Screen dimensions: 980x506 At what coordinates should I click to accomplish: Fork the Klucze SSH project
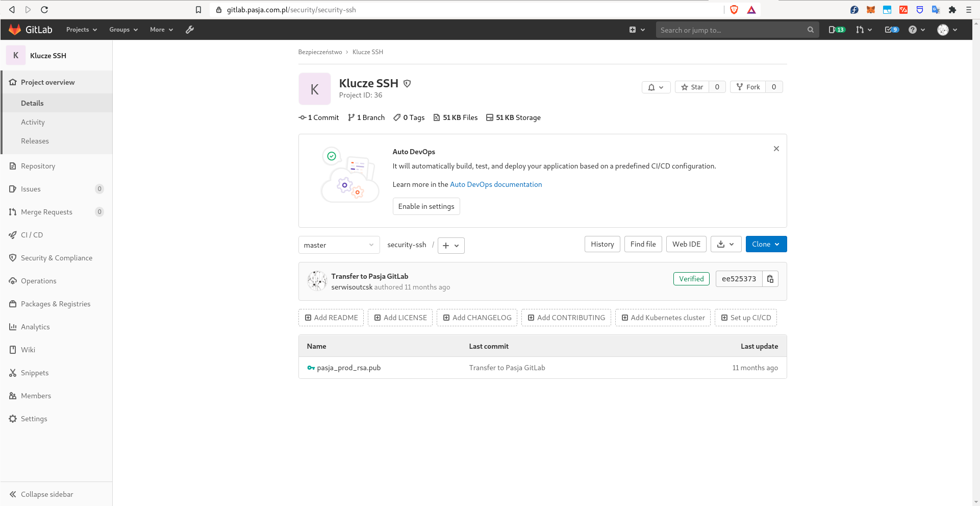tap(748, 87)
